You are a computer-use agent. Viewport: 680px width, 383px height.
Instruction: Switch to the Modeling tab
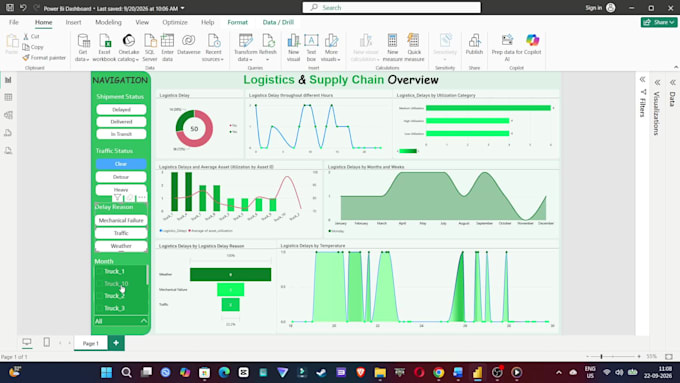[108, 22]
